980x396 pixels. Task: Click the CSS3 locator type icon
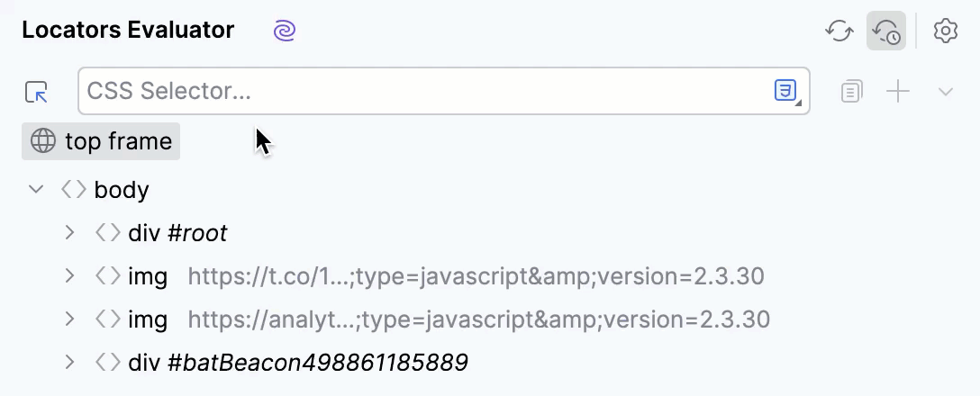tap(786, 91)
